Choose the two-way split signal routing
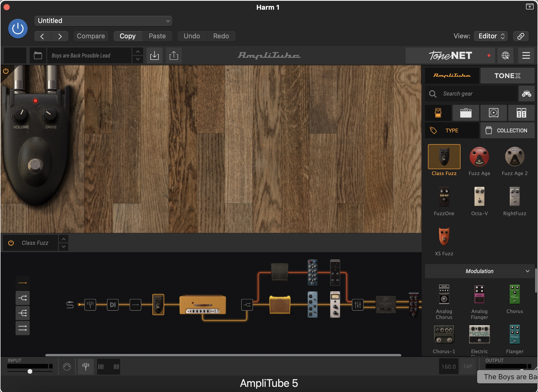Viewport: 538px width, 392px height. [x=23, y=298]
